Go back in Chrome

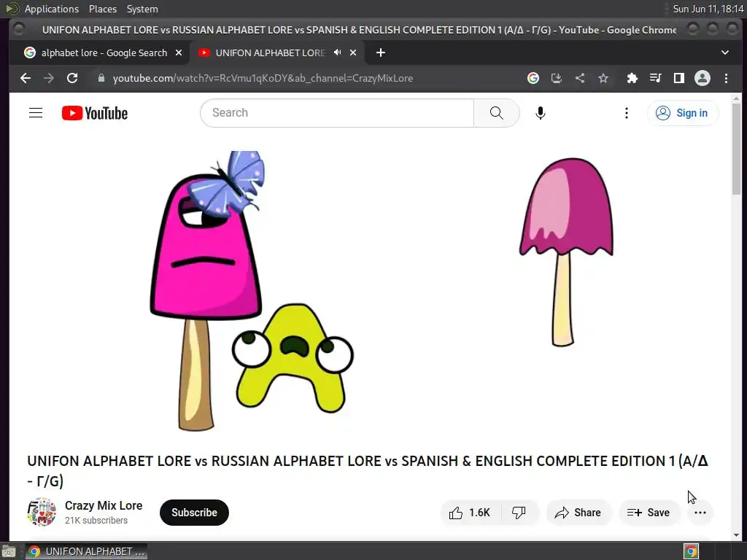[26, 78]
